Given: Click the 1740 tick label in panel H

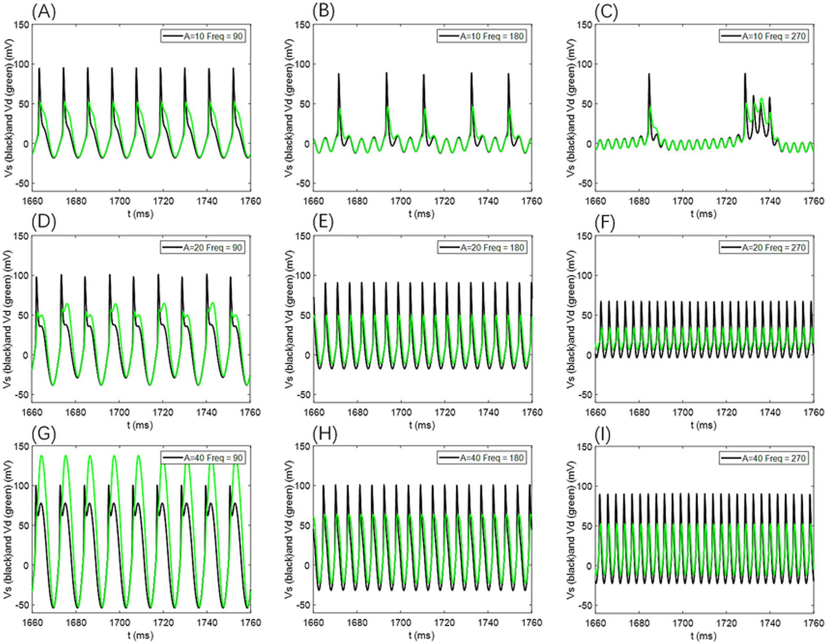Looking at the screenshot, I should click(488, 623).
